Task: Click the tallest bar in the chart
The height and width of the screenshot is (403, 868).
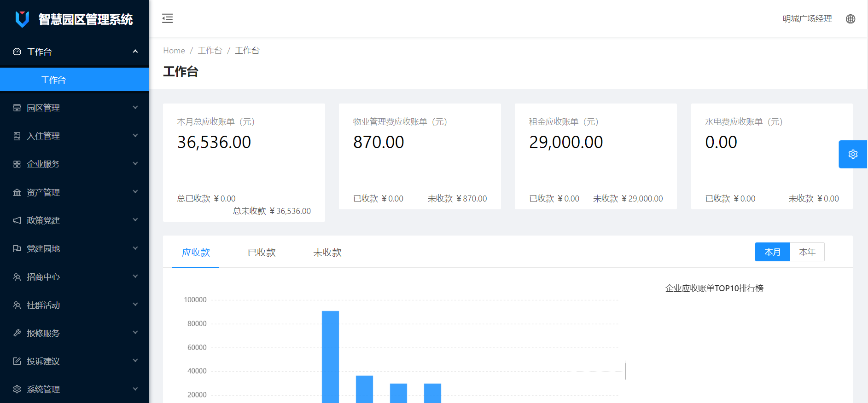Action: pos(330,357)
